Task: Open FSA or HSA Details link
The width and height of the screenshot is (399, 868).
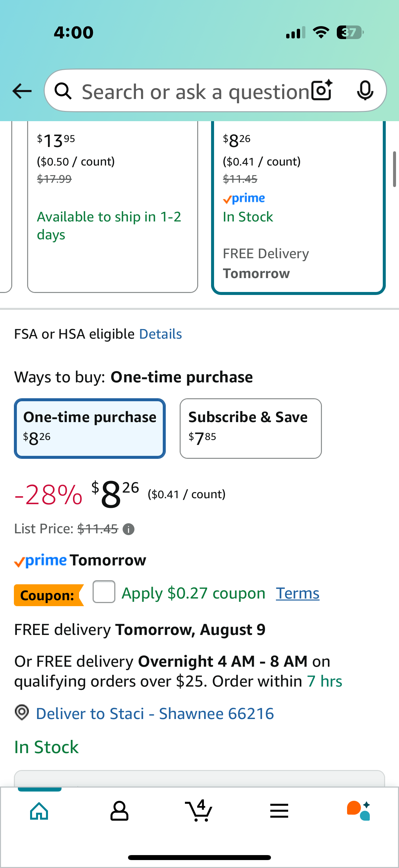Action: coord(160,334)
